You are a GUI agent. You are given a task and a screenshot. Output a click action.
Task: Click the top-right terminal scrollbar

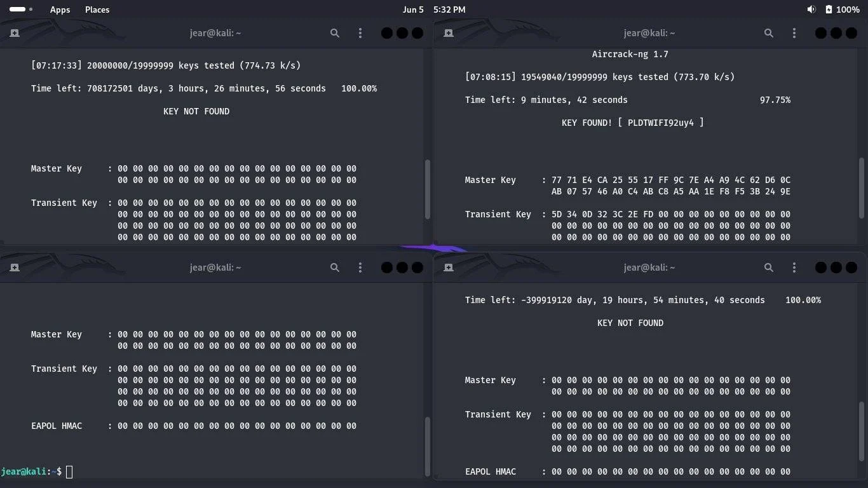pos(862,187)
